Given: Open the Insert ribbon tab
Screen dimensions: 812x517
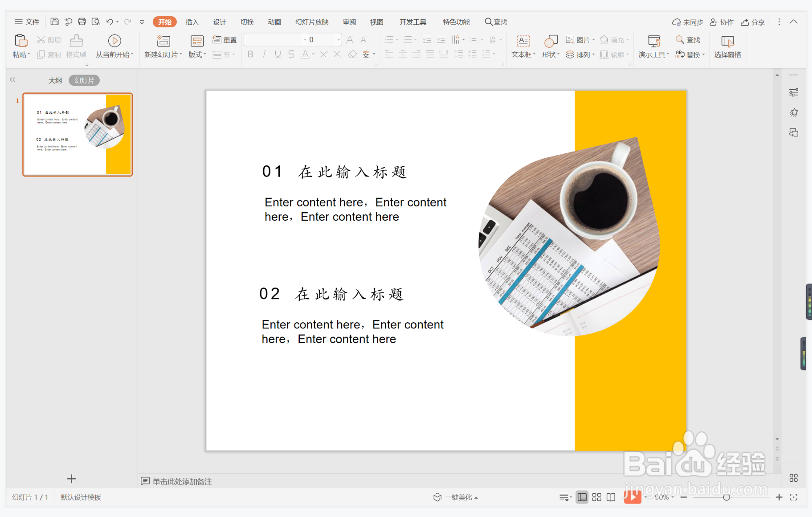Looking at the screenshot, I should 192,22.
